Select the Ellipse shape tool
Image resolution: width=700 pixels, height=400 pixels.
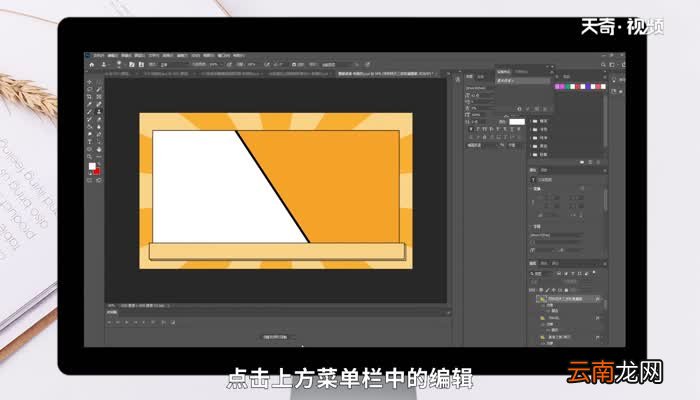(x=90, y=149)
